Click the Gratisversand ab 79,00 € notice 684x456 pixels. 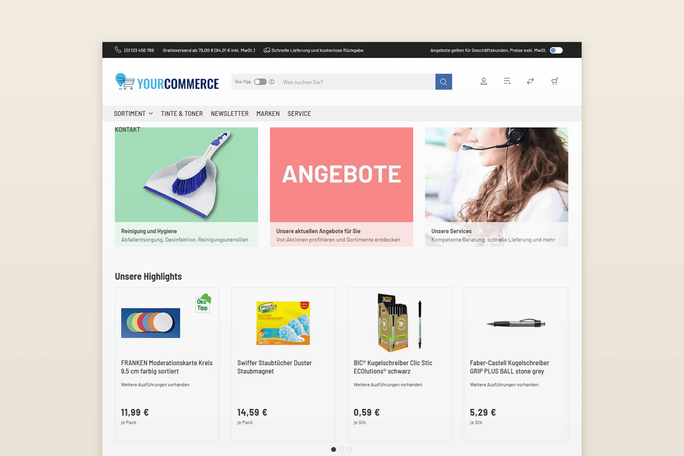tap(209, 50)
